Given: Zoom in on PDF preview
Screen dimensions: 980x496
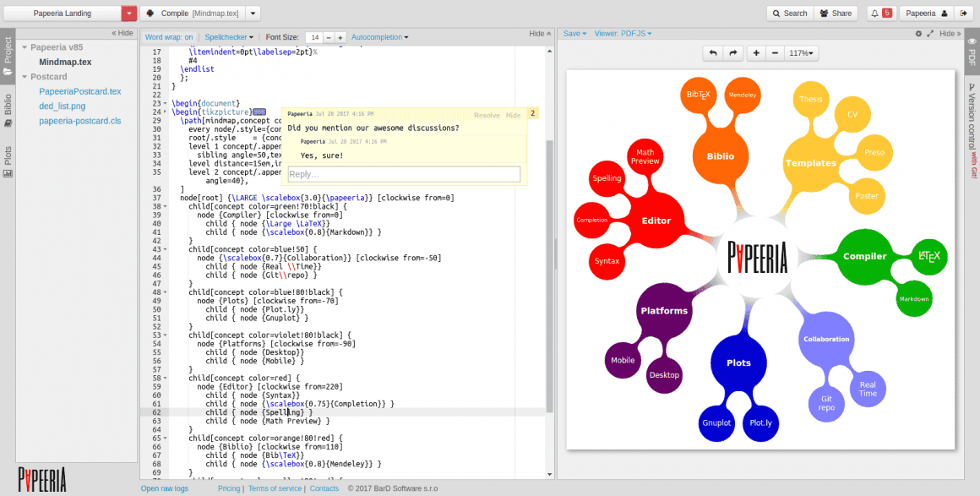Looking at the screenshot, I should (755, 53).
